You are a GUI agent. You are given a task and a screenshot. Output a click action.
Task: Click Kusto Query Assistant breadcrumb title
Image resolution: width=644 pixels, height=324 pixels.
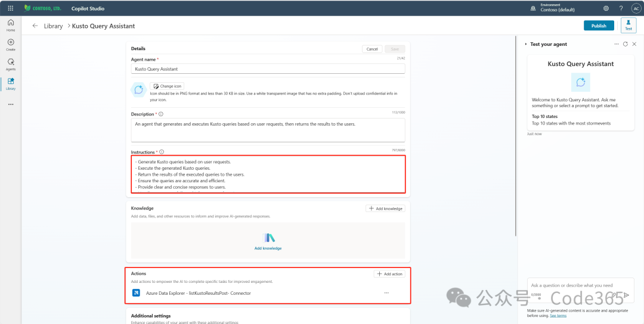(x=104, y=26)
